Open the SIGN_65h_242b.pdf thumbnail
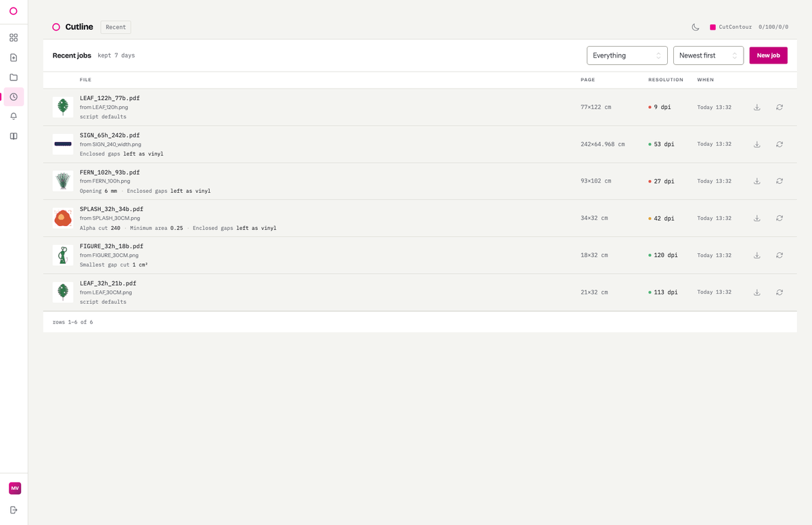This screenshot has height=525, width=812. (63, 144)
